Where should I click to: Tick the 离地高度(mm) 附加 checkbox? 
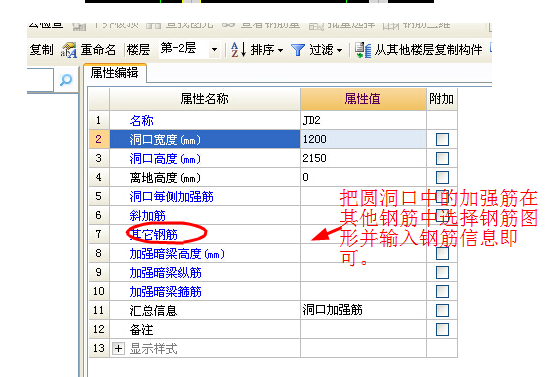tap(442, 177)
